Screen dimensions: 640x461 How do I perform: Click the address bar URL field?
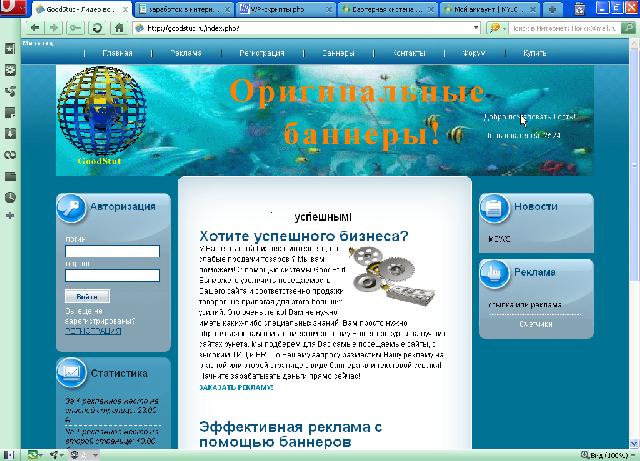click(300, 28)
